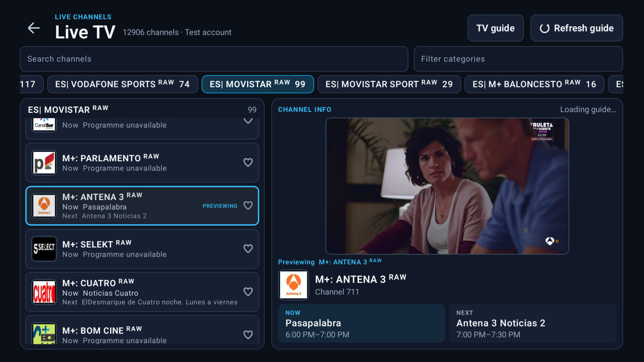The width and height of the screenshot is (644, 362).
Task: Click 'Now Noticias Cuatro' text
Action: [x=100, y=293]
